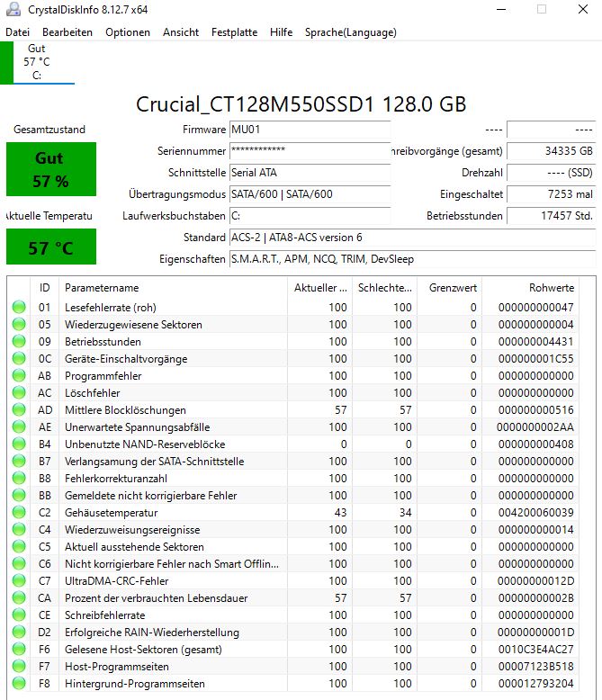The width and height of the screenshot is (602, 700).
Task: Click the Drehzahl value (SSD)
Action: point(552,173)
